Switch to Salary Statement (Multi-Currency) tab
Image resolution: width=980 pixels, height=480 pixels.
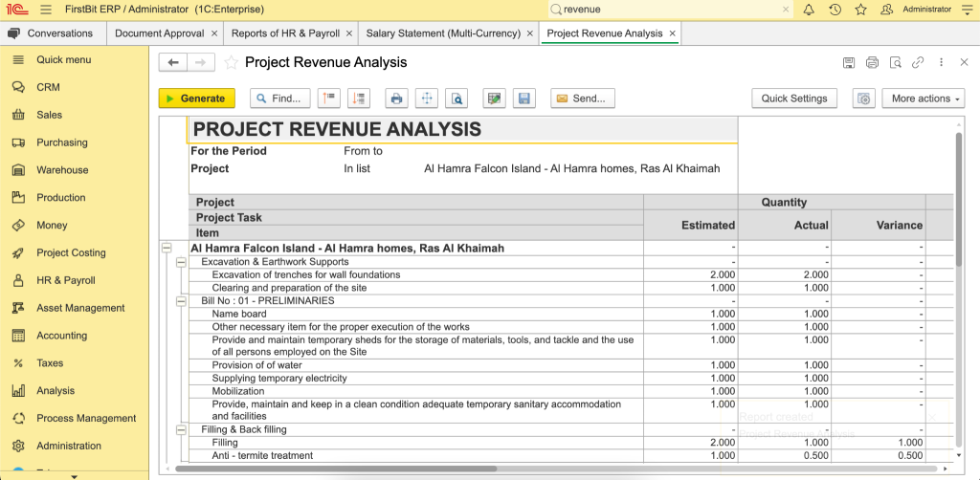point(443,33)
